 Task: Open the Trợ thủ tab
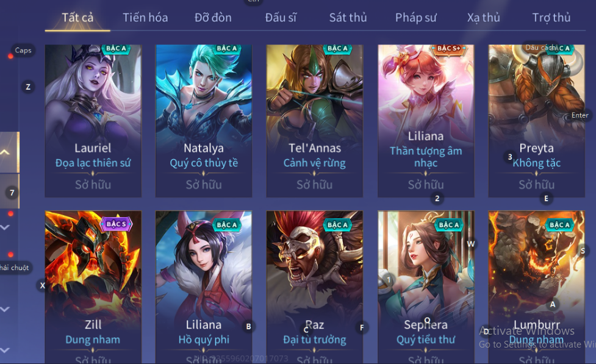pos(551,18)
